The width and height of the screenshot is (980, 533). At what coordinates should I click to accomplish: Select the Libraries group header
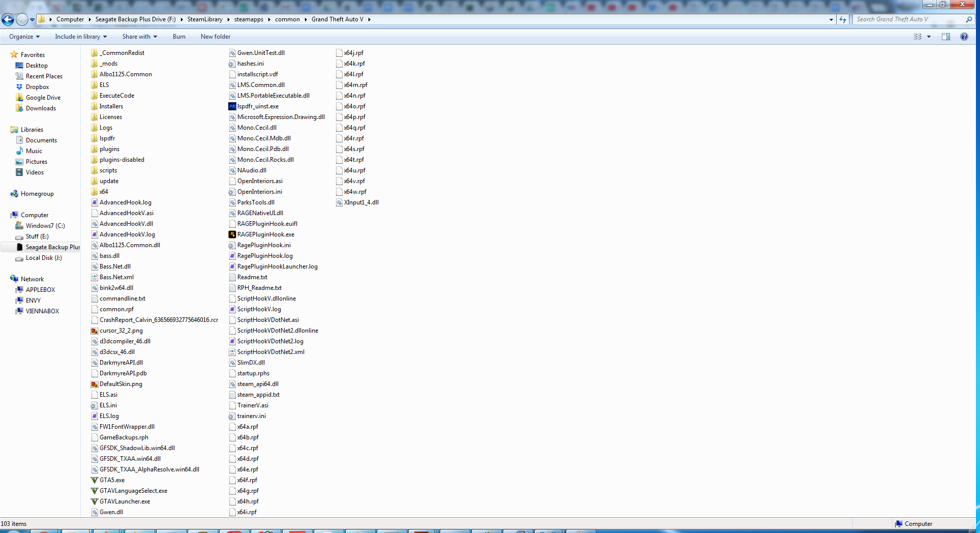tap(32, 130)
